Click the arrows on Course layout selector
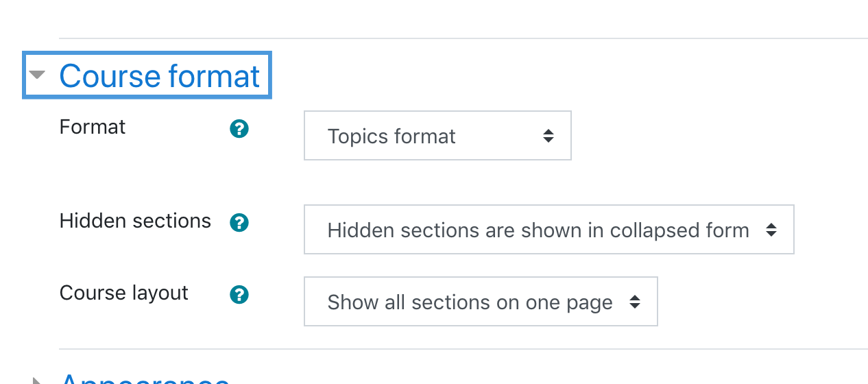 (635, 302)
